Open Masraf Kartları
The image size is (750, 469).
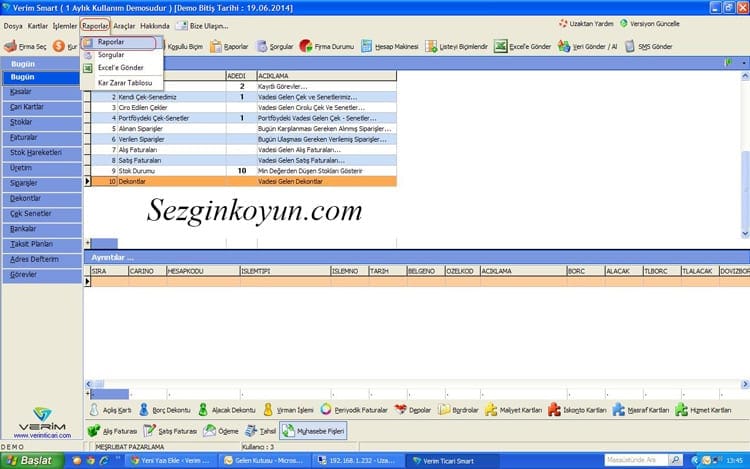[642, 410]
